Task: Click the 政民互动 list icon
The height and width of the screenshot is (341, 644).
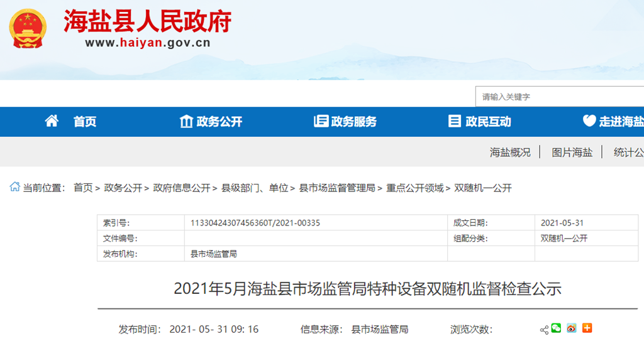Action: click(454, 121)
